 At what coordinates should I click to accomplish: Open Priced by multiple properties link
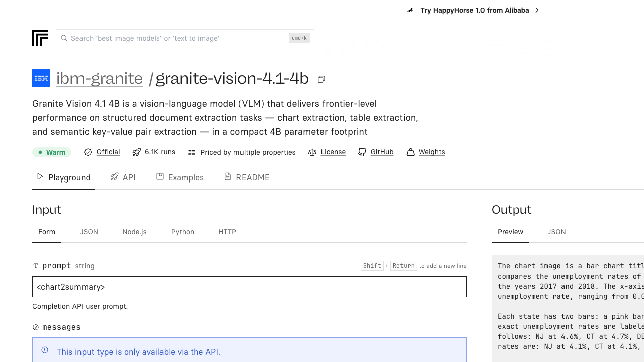tap(248, 152)
